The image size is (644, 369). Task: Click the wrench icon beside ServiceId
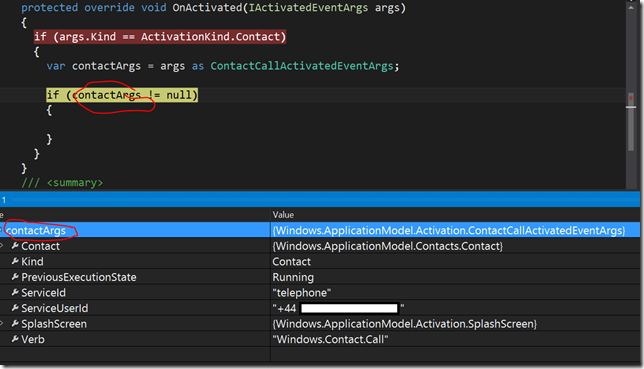15,293
